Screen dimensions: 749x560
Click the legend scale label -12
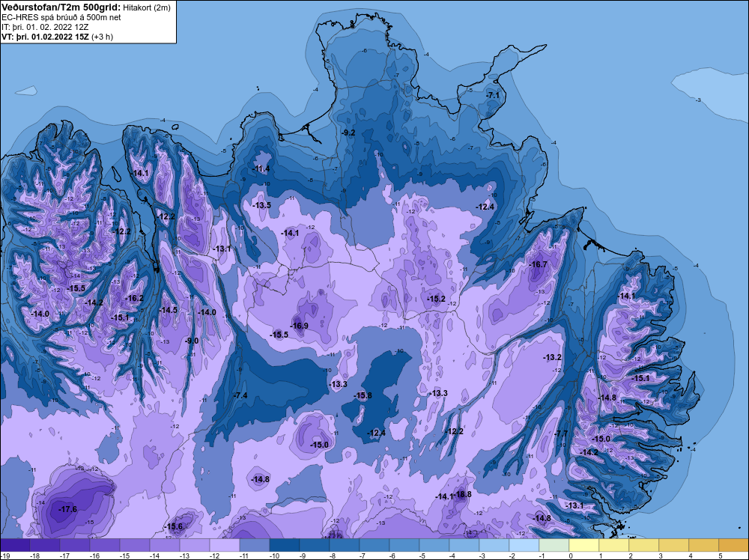click(x=214, y=556)
